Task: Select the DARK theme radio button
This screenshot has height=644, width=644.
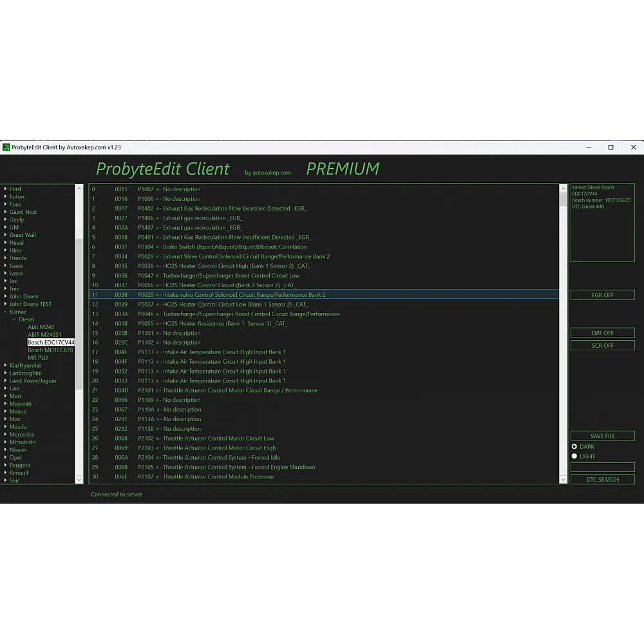Action: tap(574, 446)
